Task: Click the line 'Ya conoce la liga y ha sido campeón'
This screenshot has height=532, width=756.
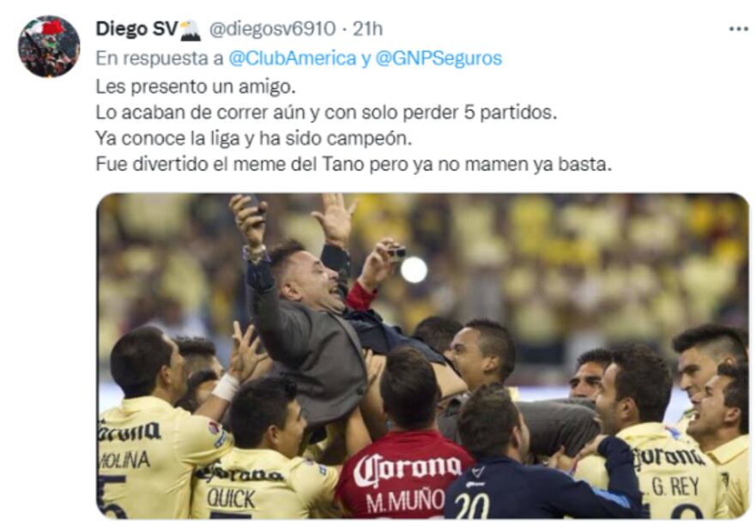Action: pos(254,138)
